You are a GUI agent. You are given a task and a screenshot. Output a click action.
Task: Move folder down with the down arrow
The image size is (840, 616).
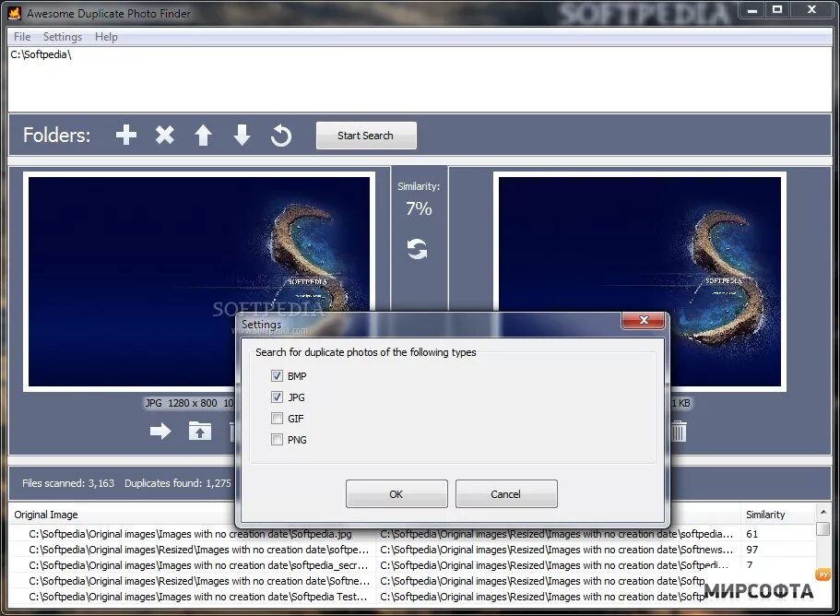(243, 135)
